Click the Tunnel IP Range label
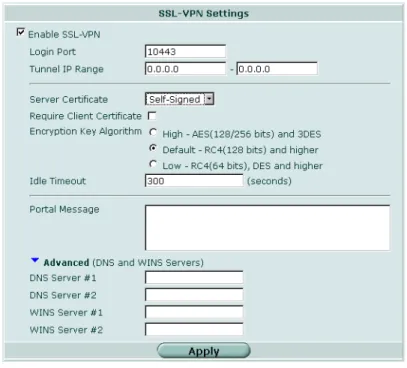Screen dimensions: 407x368 67,69
